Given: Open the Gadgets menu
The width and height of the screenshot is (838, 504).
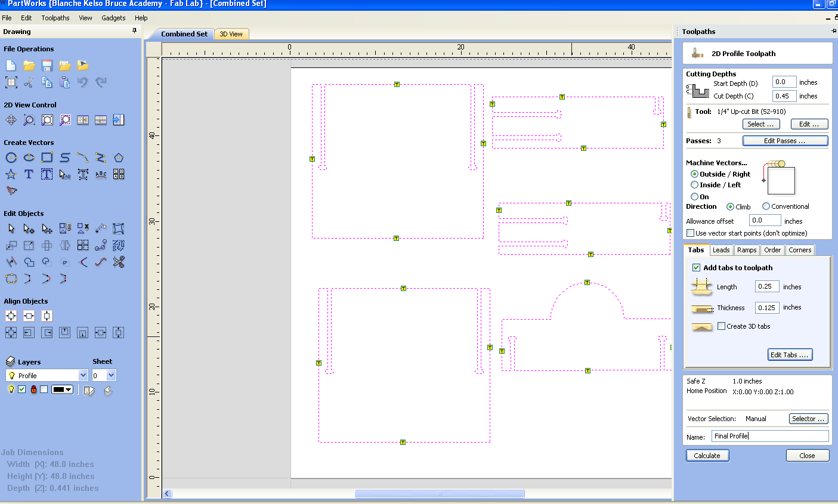Looking at the screenshot, I should point(113,18).
